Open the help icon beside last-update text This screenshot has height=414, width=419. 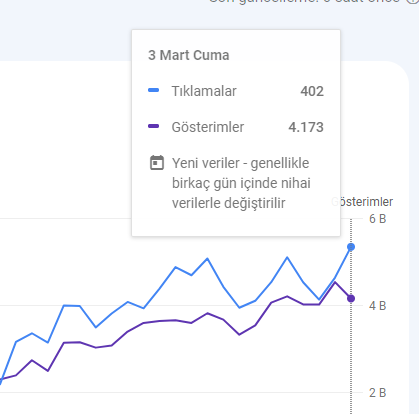click(413, 1)
